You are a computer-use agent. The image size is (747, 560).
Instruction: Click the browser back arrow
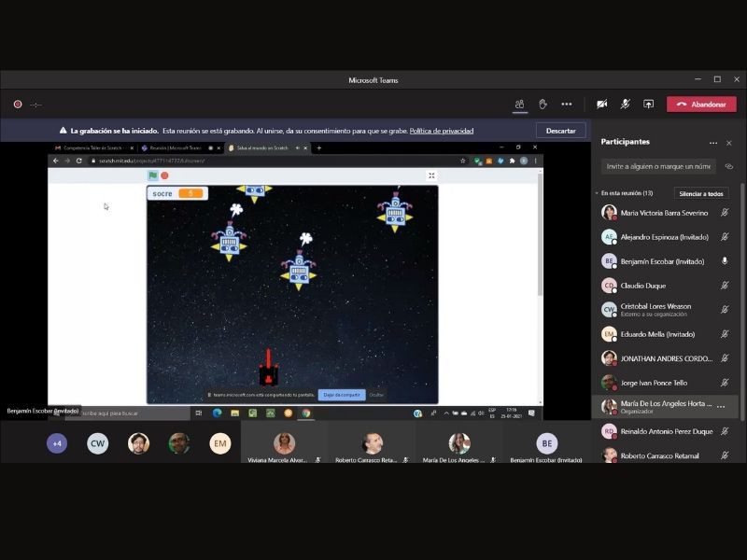(56, 161)
